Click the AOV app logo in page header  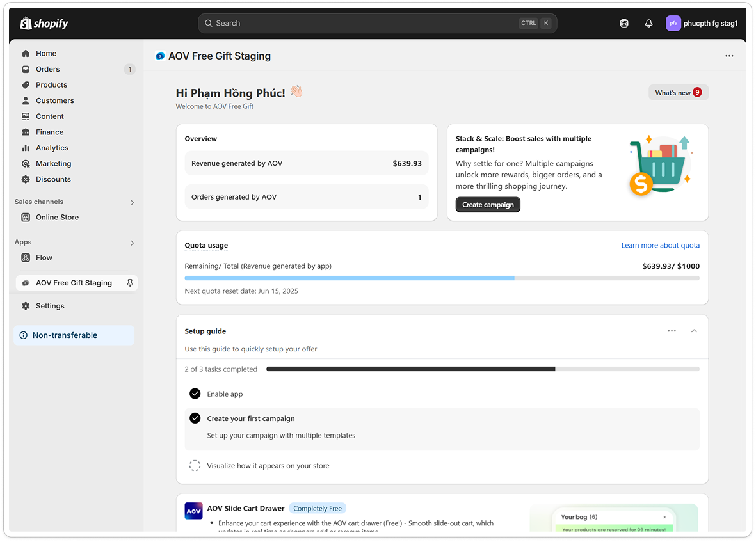[160, 56]
